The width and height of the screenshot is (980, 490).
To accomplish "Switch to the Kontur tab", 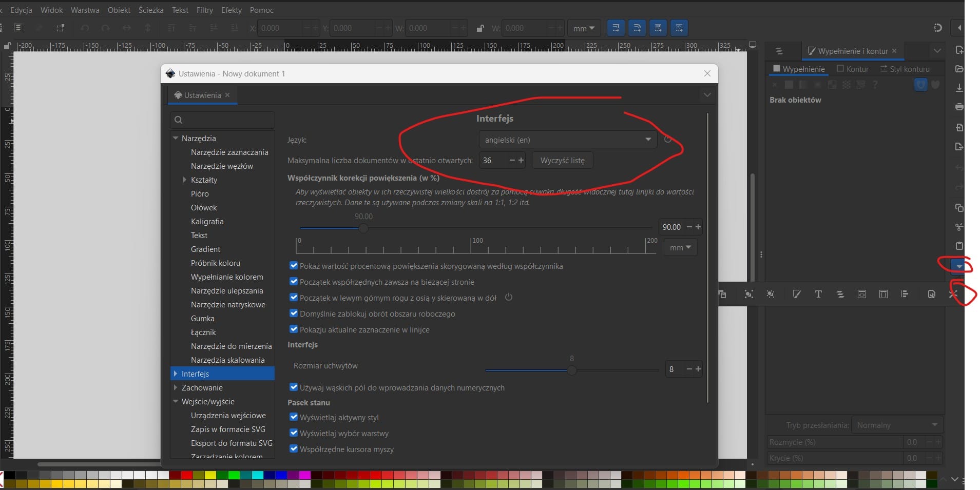I will [x=853, y=69].
